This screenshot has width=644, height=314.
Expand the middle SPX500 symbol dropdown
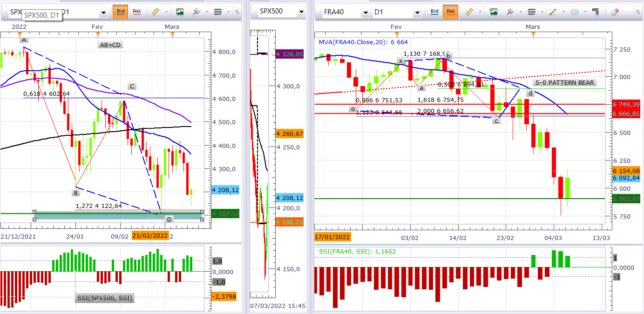click(301, 12)
